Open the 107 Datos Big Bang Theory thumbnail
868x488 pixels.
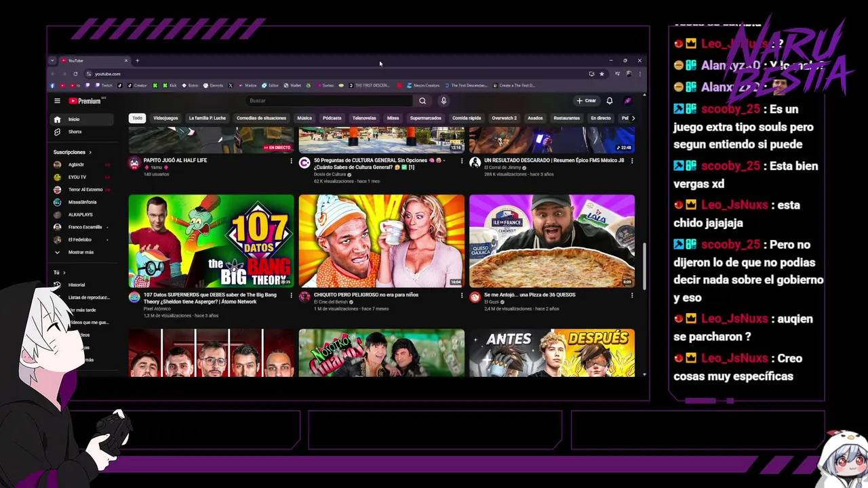click(x=212, y=241)
